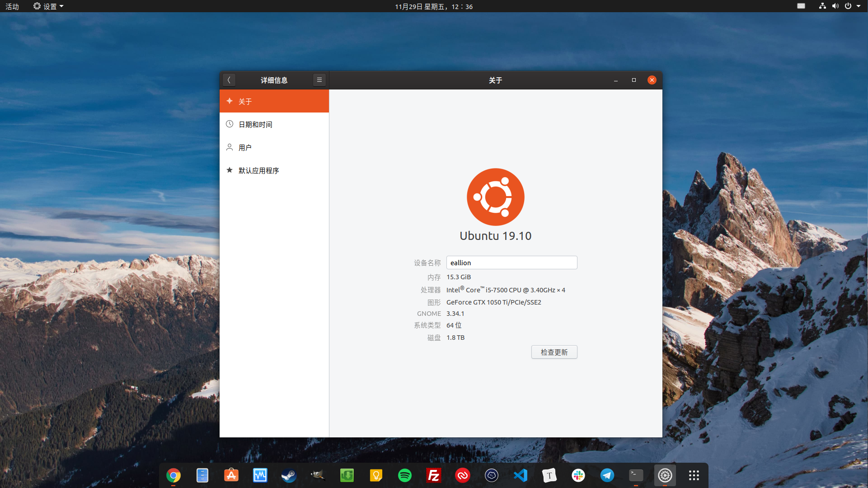868x488 pixels.
Task: Click the device name field eallion
Action: 512,263
